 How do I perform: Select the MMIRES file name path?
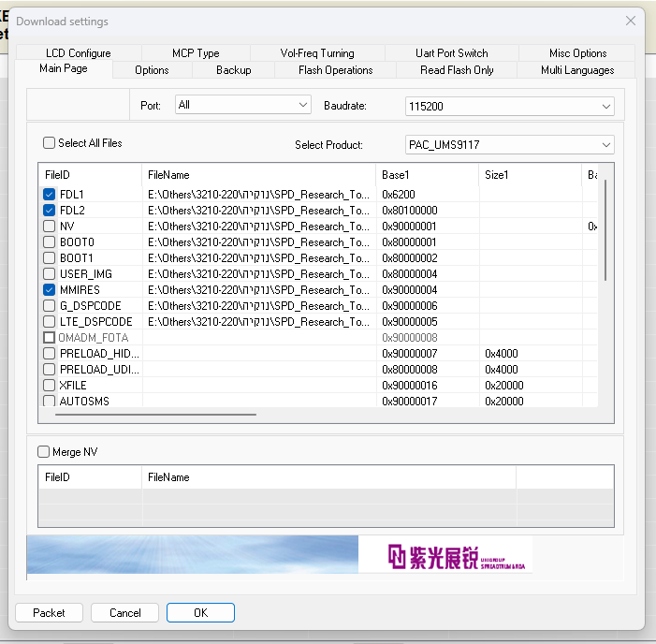(259, 290)
